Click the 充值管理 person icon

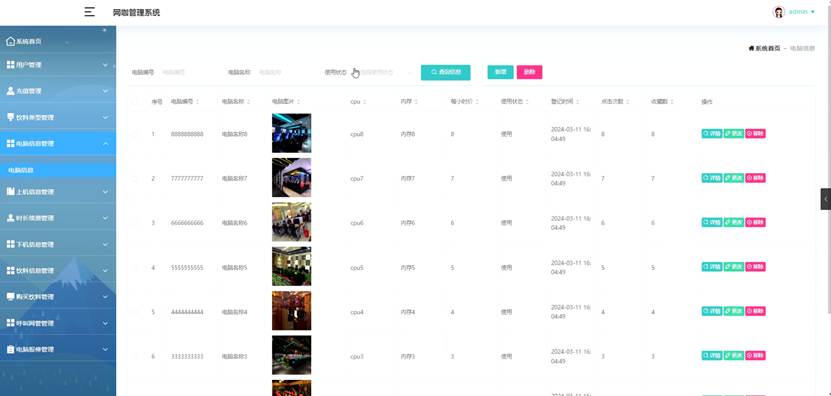(x=10, y=91)
